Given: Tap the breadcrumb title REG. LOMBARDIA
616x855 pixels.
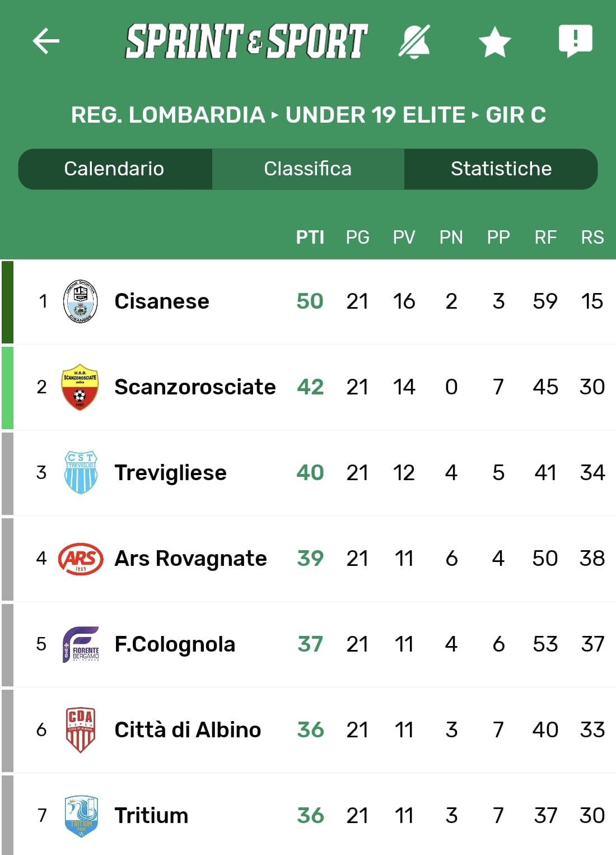Looking at the screenshot, I should pyautogui.click(x=167, y=115).
